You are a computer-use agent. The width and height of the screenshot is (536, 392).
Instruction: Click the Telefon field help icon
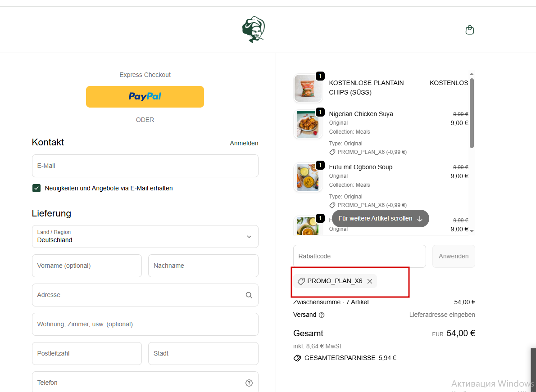[249, 383]
